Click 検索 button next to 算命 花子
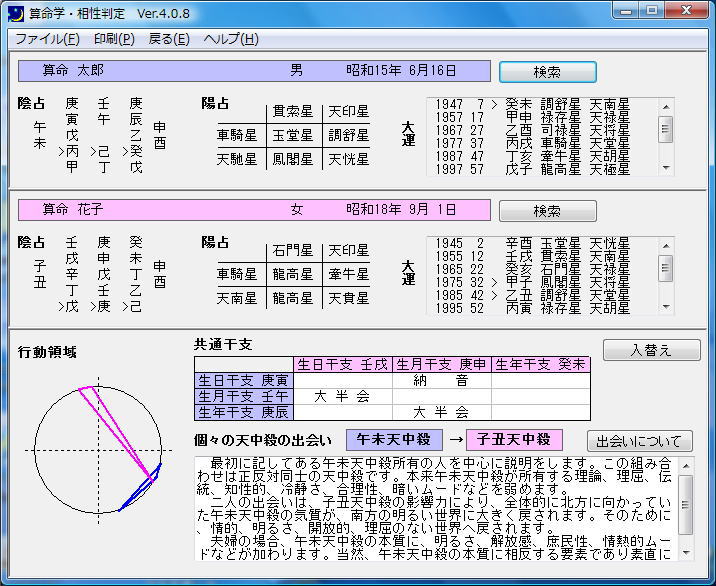This screenshot has width=716, height=586. pos(548,211)
